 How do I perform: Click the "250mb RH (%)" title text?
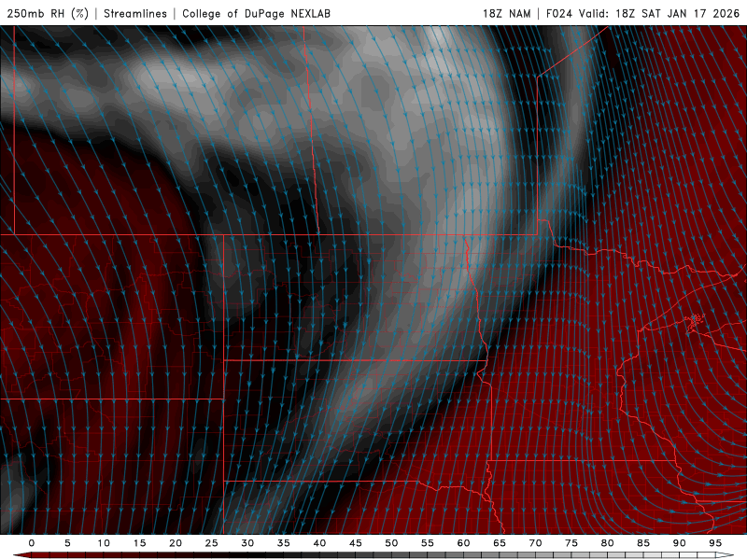[x=49, y=13]
